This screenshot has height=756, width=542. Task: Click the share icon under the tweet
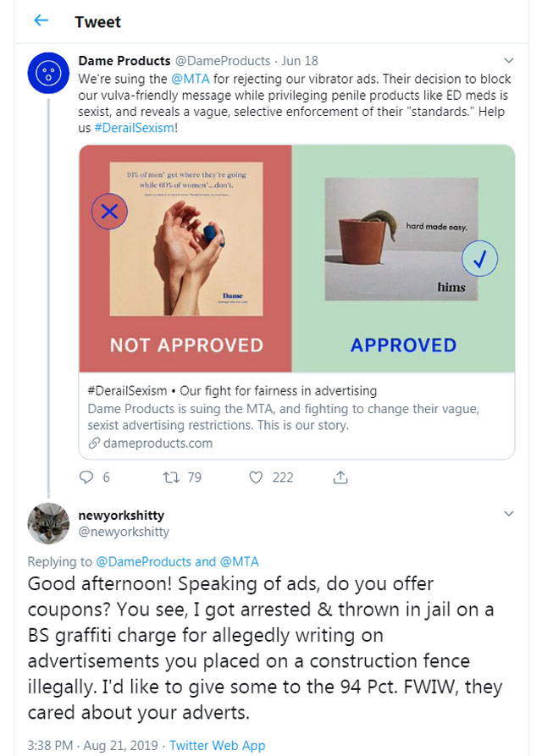tap(340, 477)
